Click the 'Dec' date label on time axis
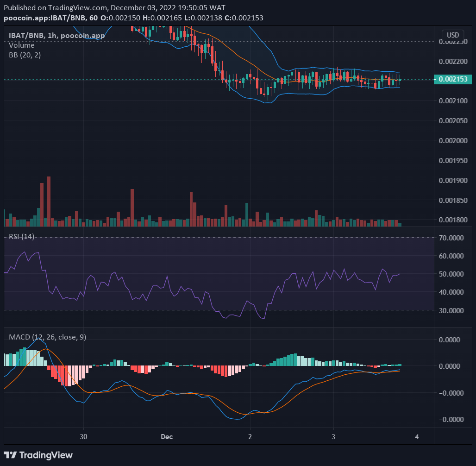476x466 pixels. [167, 437]
